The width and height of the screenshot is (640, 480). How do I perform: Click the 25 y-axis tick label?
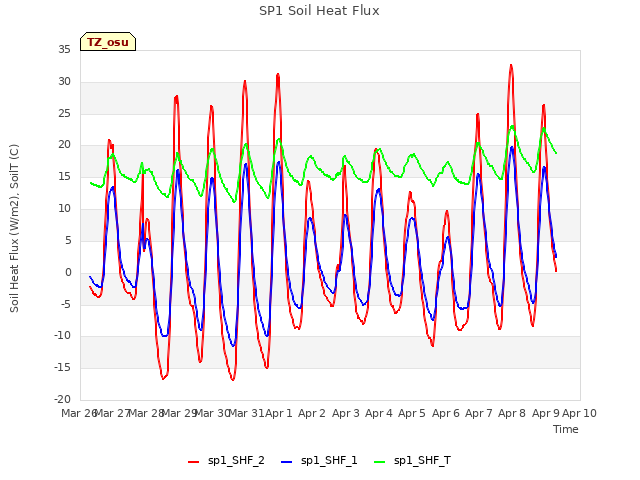[64, 113]
